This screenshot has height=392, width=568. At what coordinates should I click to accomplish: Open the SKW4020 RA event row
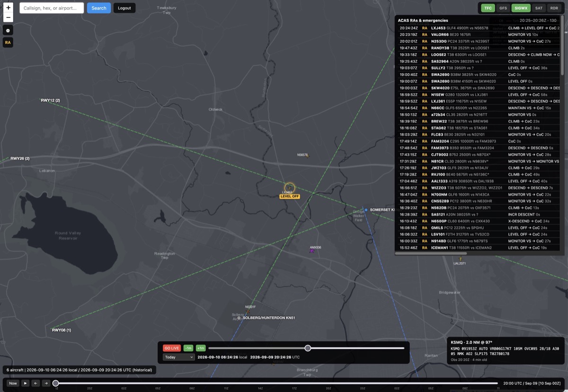[478, 88]
